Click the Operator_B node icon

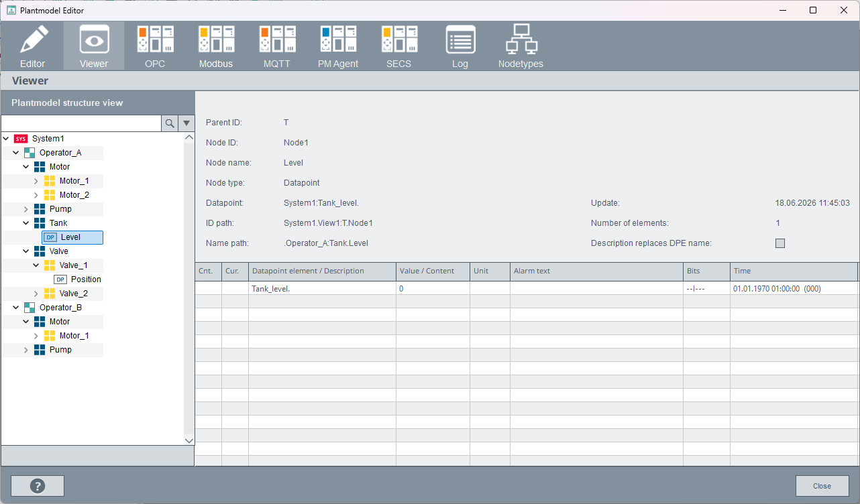pos(30,308)
